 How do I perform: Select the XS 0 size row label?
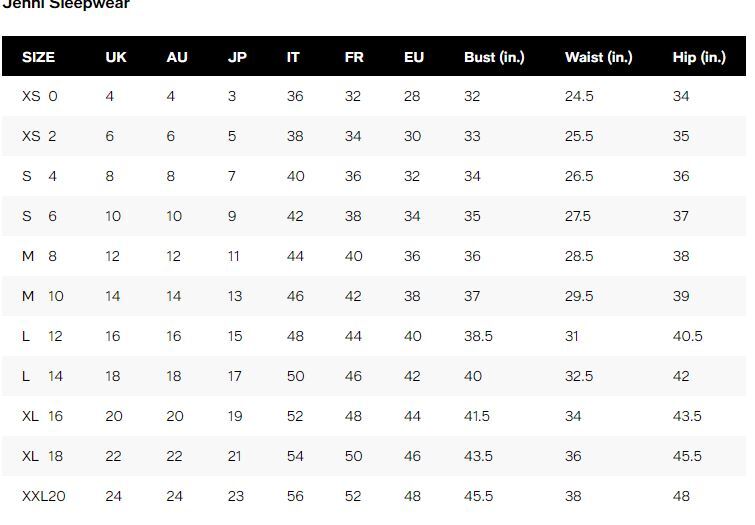coord(40,96)
